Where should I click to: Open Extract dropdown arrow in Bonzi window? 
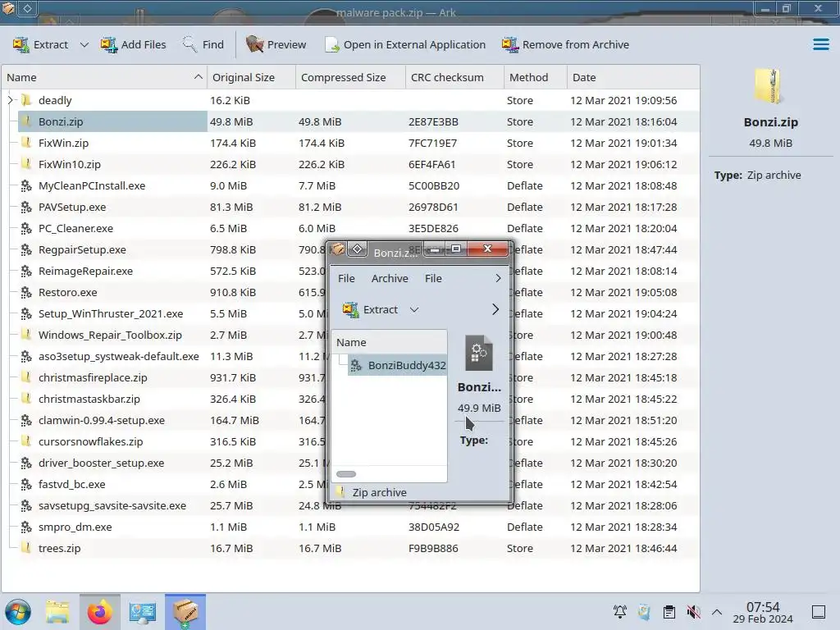pos(414,309)
